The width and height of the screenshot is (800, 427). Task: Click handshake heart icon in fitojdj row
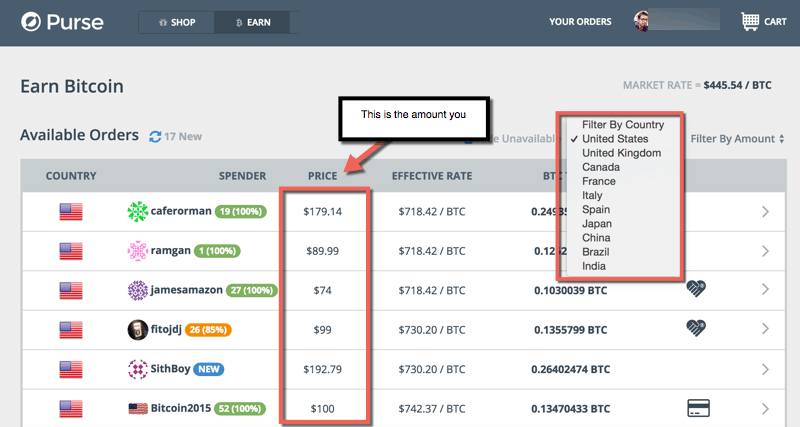pos(696,328)
